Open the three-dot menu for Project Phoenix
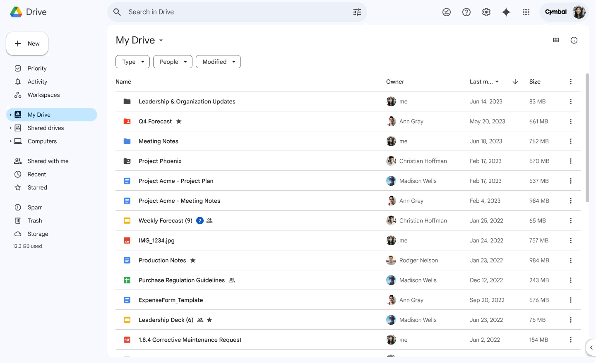Image resolution: width=596 pixels, height=364 pixels. pyautogui.click(x=571, y=161)
